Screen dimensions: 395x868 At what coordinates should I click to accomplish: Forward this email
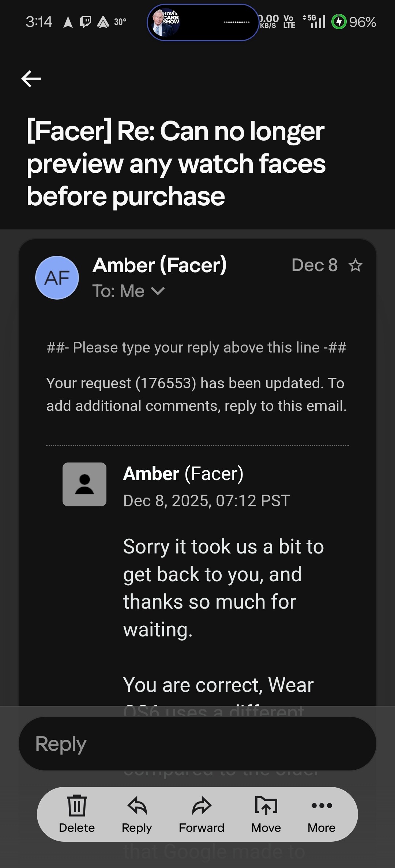click(201, 814)
